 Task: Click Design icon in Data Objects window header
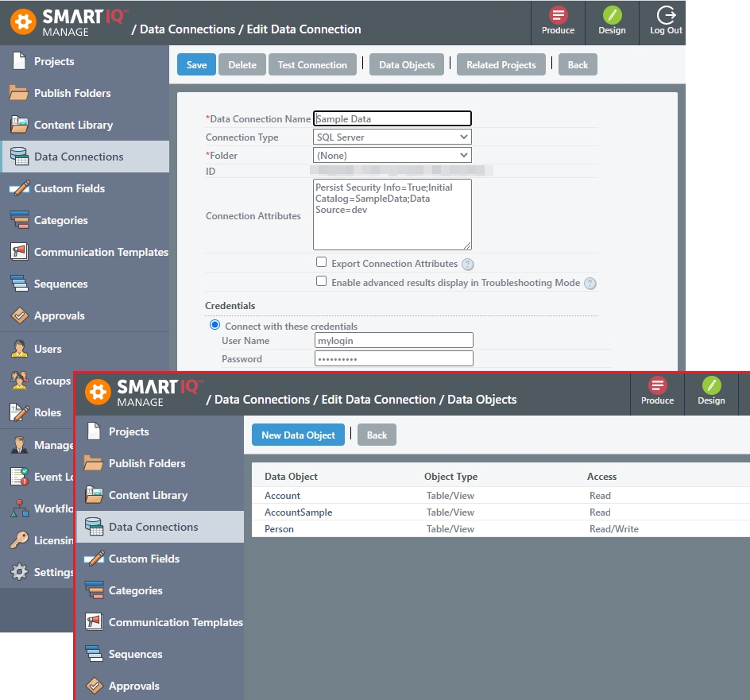click(711, 385)
